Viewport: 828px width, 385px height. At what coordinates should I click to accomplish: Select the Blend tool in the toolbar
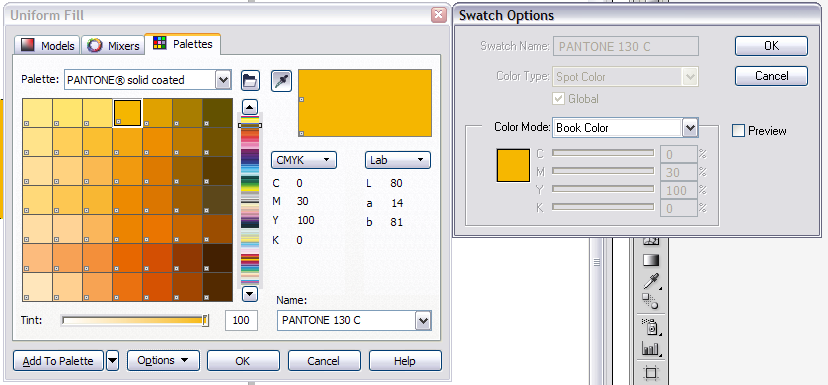pyautogui.click(x=651, y=302)
